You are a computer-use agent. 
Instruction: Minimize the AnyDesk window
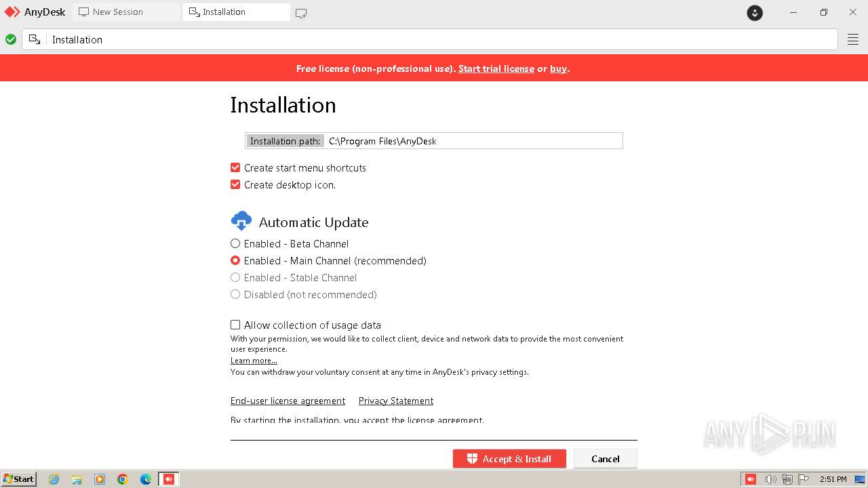pyautogui.click(x=793, y=12)
